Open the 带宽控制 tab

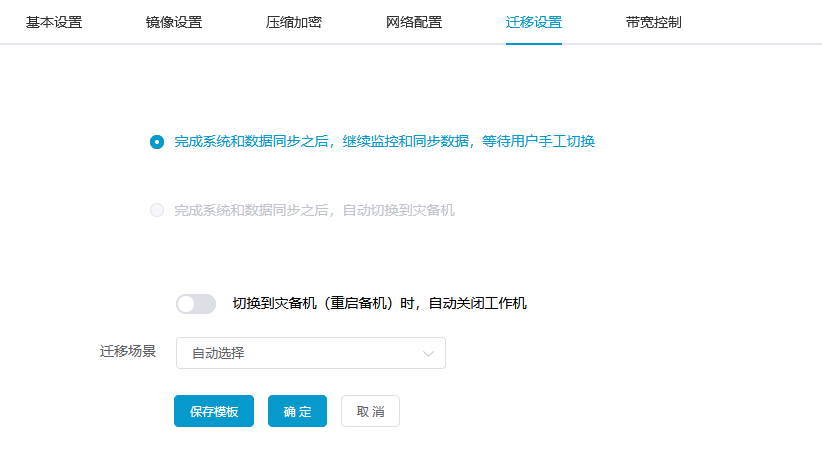point(654,23)
